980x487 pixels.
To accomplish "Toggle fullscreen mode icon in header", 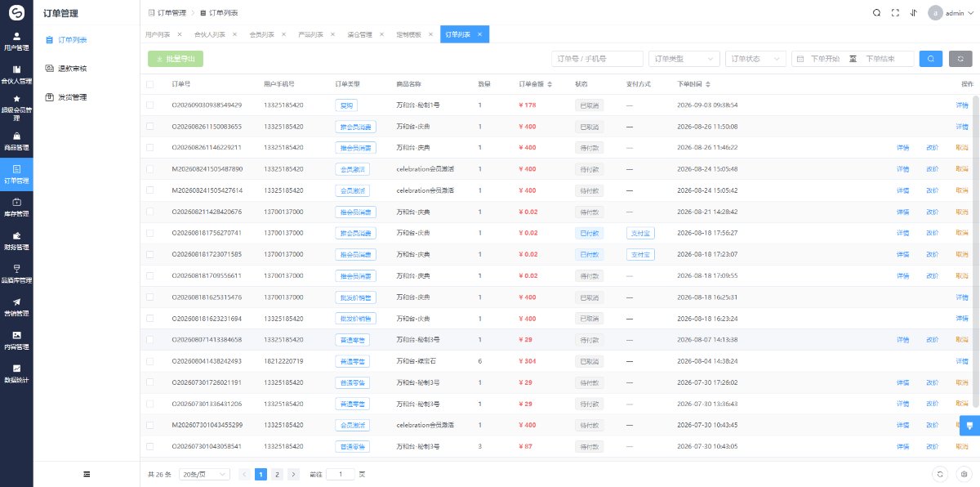I will pyautogui.click(x=895, y=13).
